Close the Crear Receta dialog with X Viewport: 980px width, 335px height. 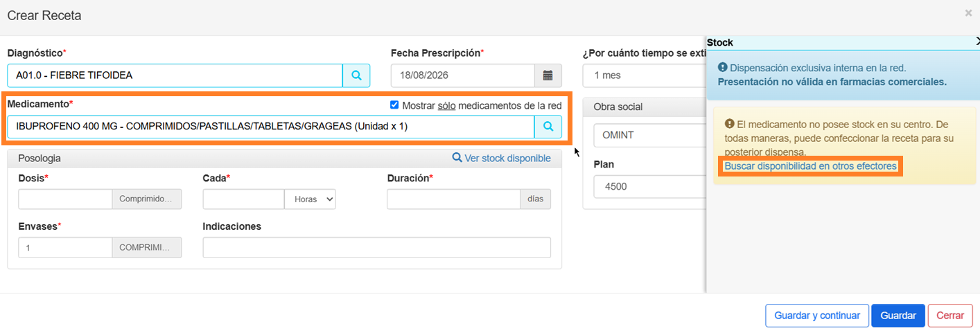point(968,13)
